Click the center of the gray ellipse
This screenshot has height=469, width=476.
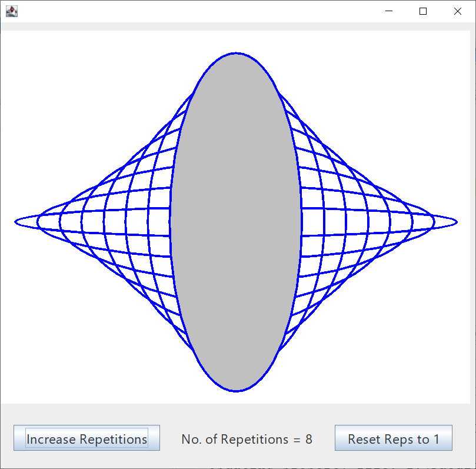[x=236, y=222]
